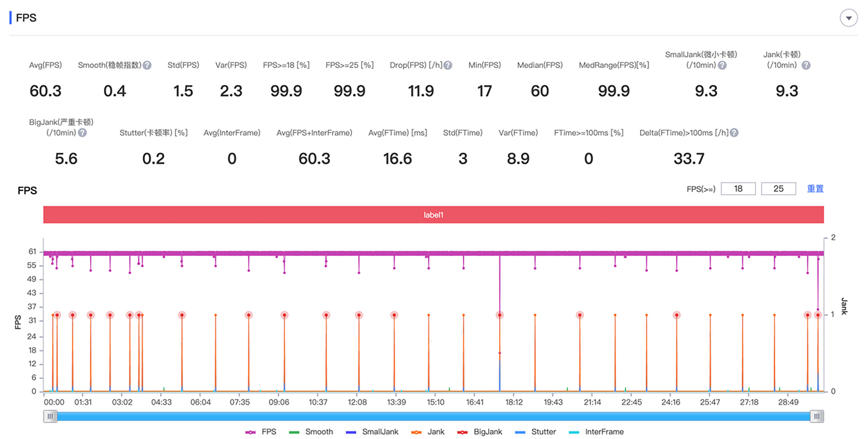Image resolution: width=868 pixels, height=439 pixels.
Task: Click right handle of time range slider
Action: [x=816, y=416]
